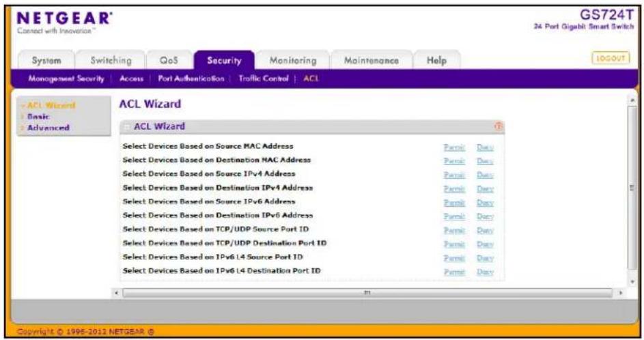
Task: Select ACL Wizard in the sidebar
Action: [x=51, y=105]
